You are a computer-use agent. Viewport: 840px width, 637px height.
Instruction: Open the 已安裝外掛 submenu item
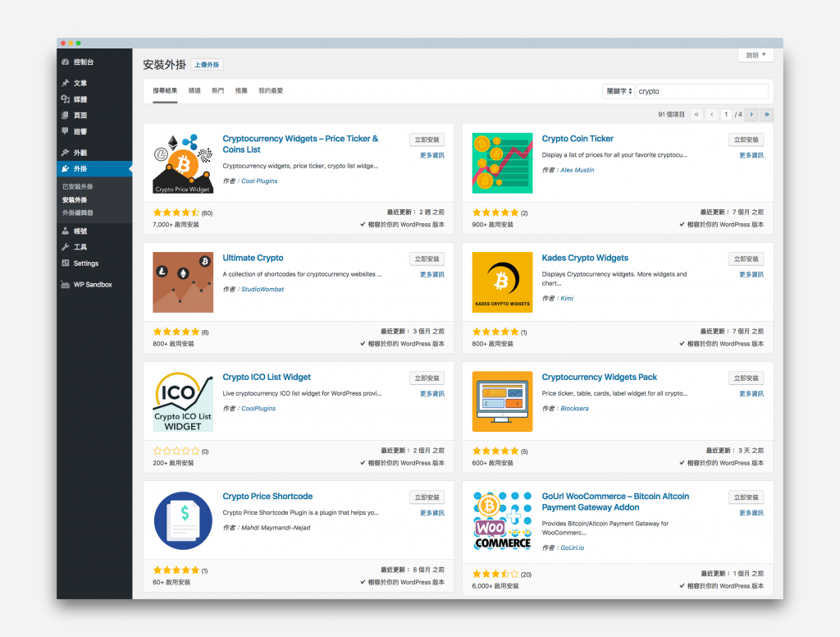(78, 186)
